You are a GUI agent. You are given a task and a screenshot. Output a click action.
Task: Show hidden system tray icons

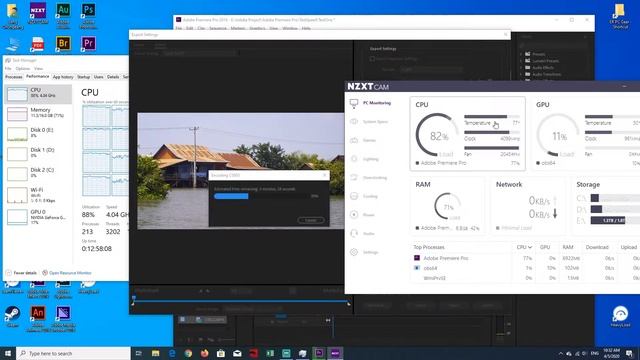point(561,353)
